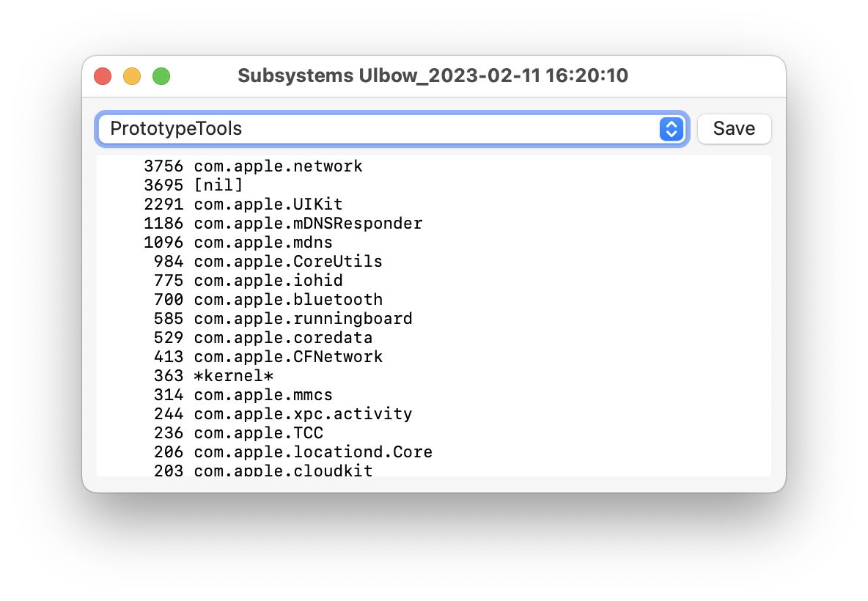Select the *kernel* entry

pos(233,376)
